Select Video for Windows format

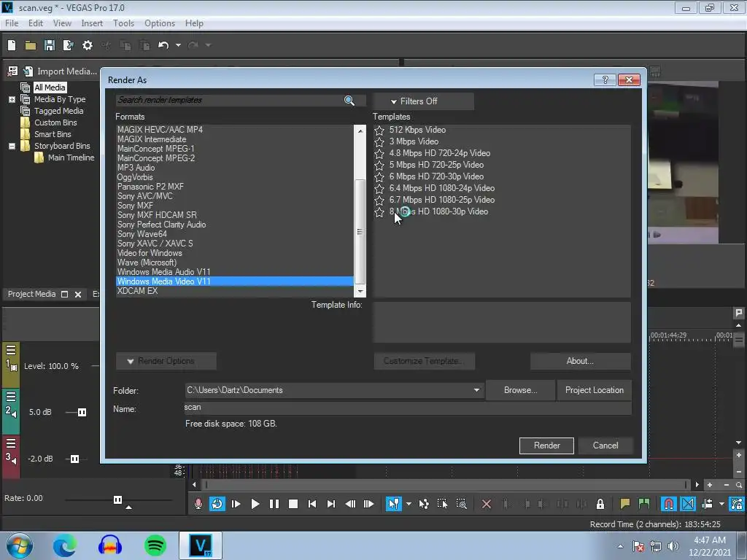click(150, 253)
